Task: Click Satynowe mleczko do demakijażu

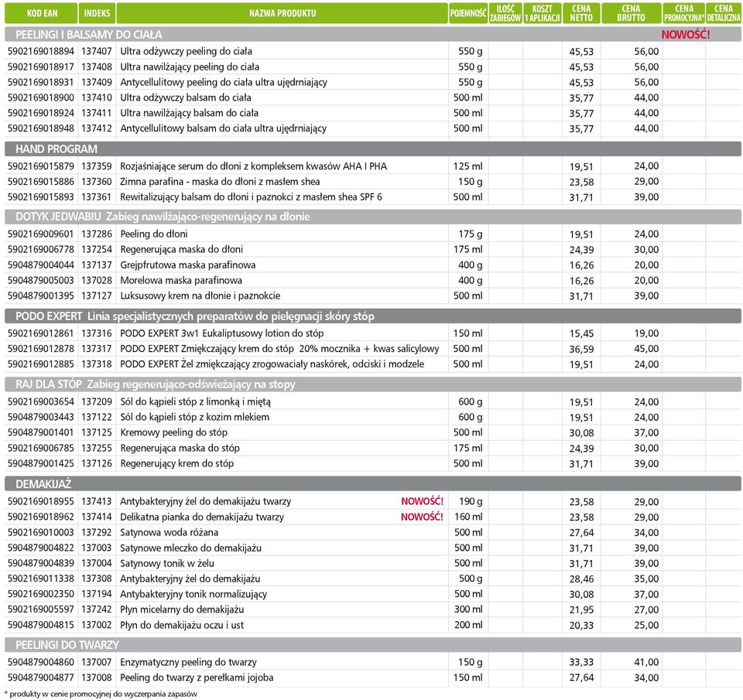Action: pyautogui.click(x=190, y=548)
